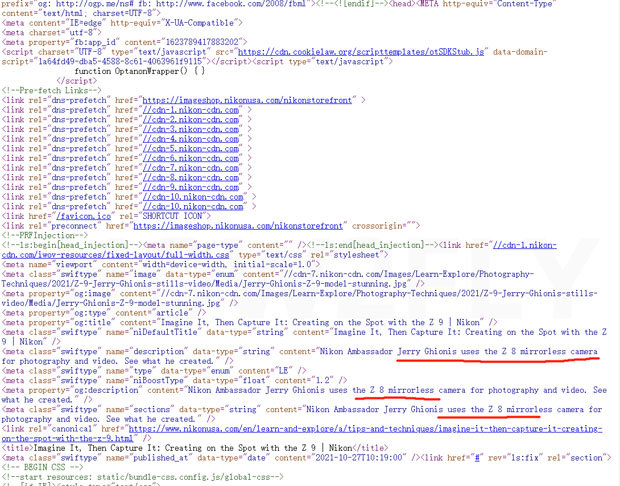Follow the //cdn-9.nikon-cdn.com link
Screen dimensions: 620x486
coord(191,187)
